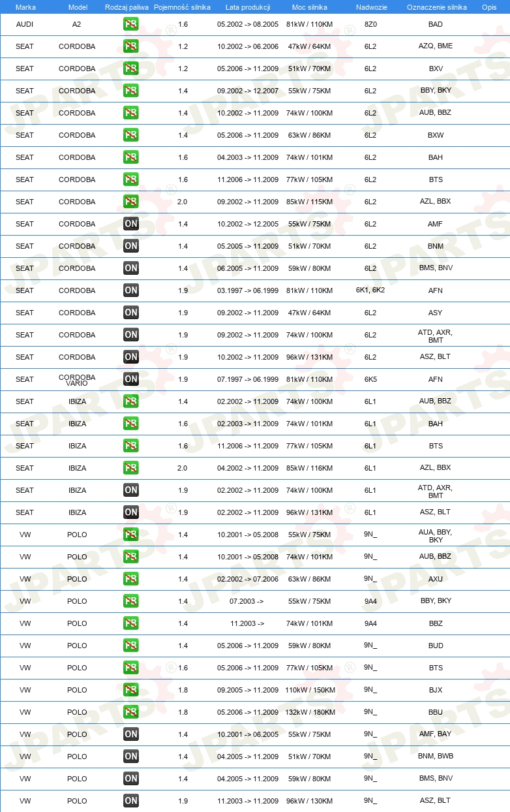The height and width of the screenshot is (812, 510).
Task: Click the PB icon for Ibiza BAH engine
Action: (x=131, y=424)
